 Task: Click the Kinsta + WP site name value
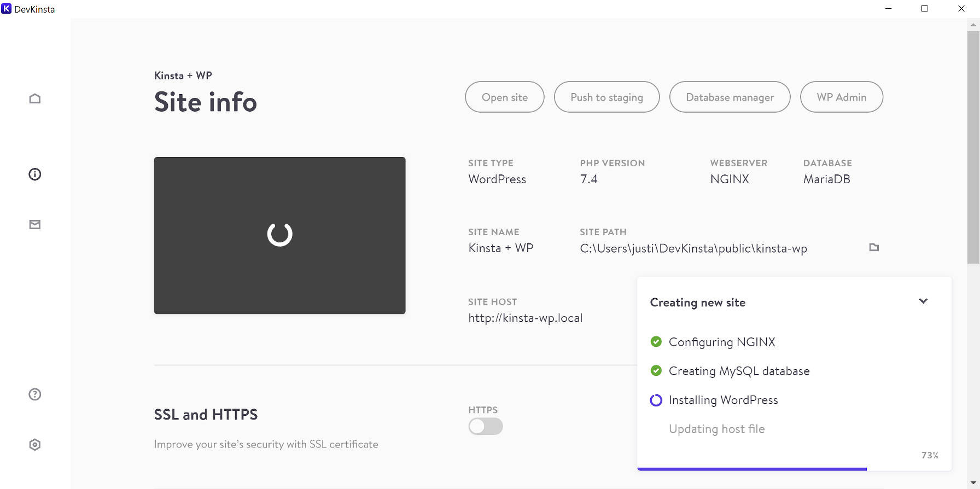(501, 248)
